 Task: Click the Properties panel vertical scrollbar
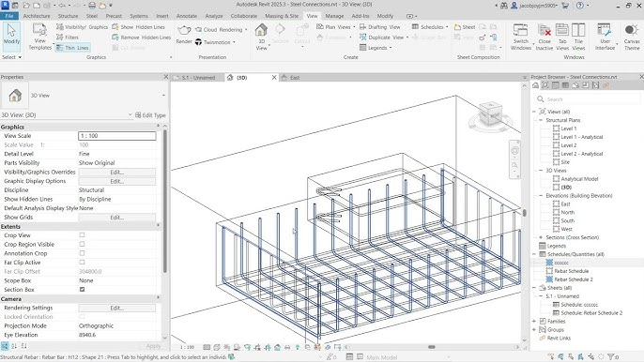[164, 201]
